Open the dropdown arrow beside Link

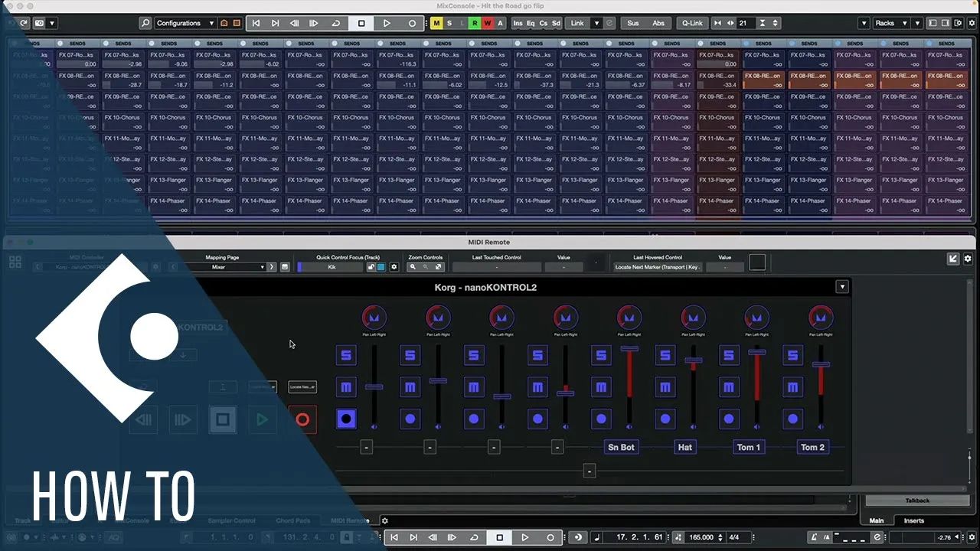[596, 23]
